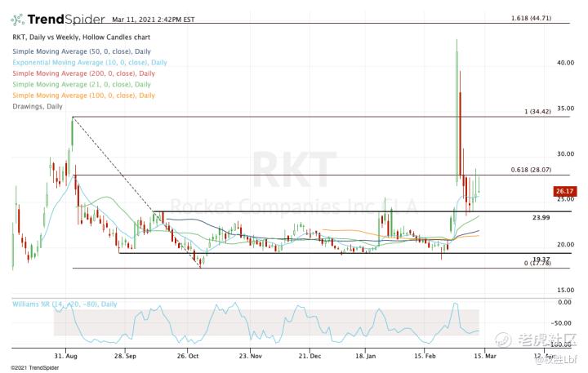Click the 15. Mar date axis label
Image resolution: width=588 pixels, height=373 pixels.
485,356
